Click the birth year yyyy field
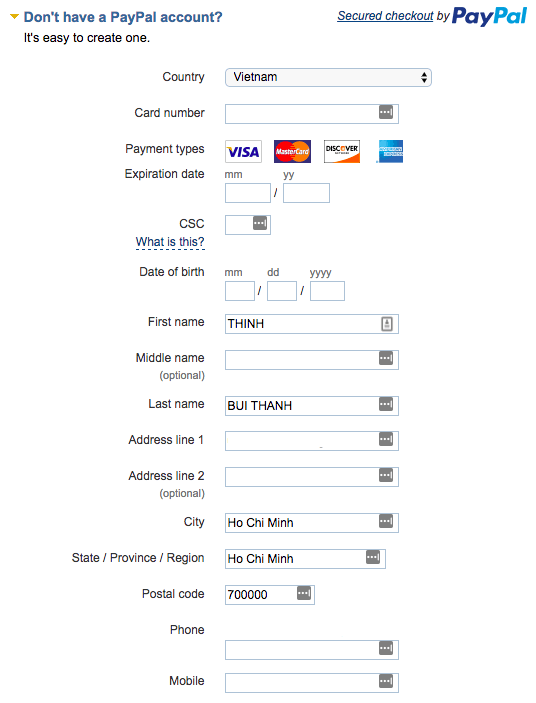Viewport: 536px width, 703px height. pos(327,291)
